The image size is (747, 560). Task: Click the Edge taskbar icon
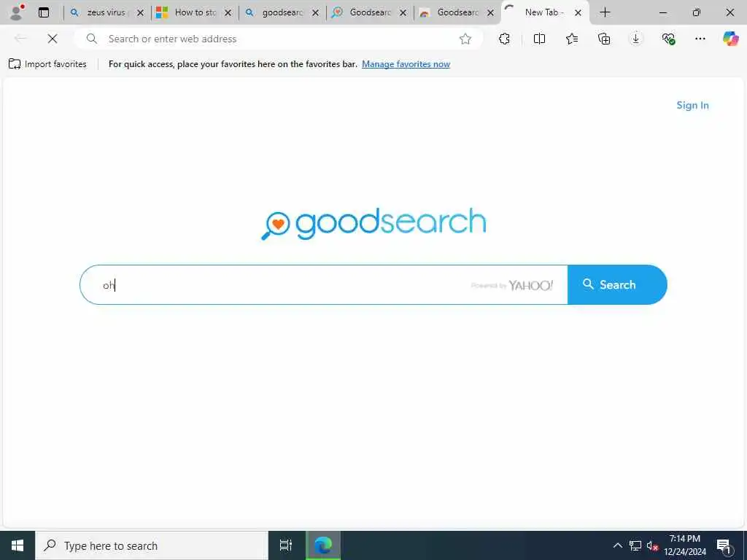(x=323, y=545)
